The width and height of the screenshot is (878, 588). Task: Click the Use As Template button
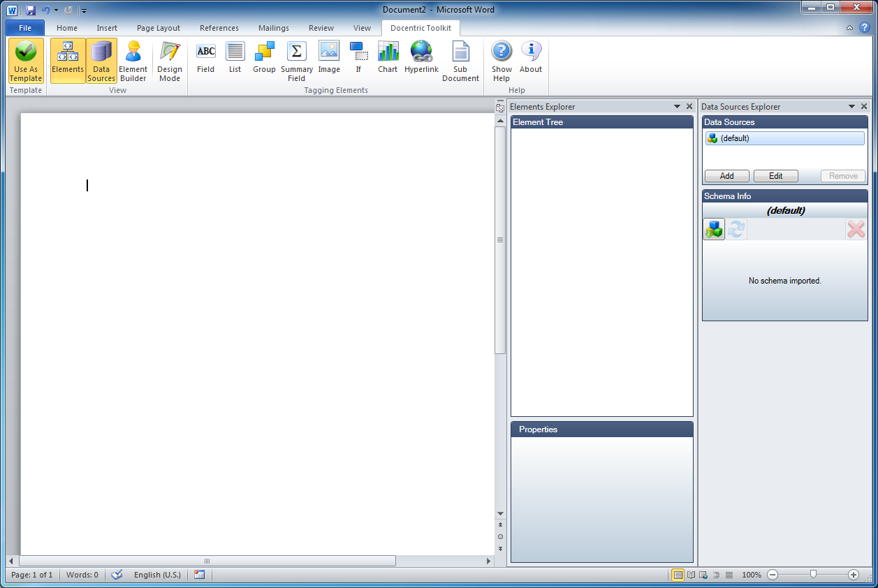[26, 61]
